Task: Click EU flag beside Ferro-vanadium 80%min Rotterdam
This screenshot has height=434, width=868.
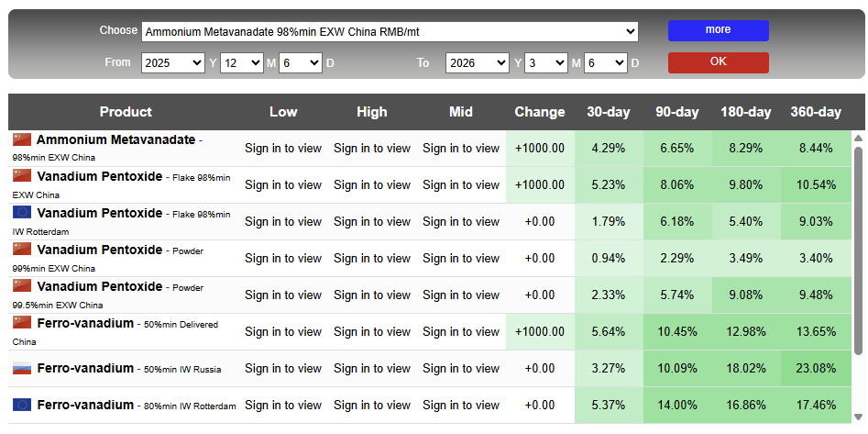Action: (x=22, y=405)
